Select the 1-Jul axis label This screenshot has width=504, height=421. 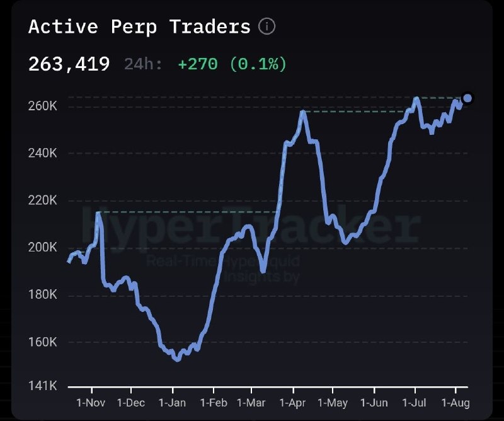click(414, 403)
